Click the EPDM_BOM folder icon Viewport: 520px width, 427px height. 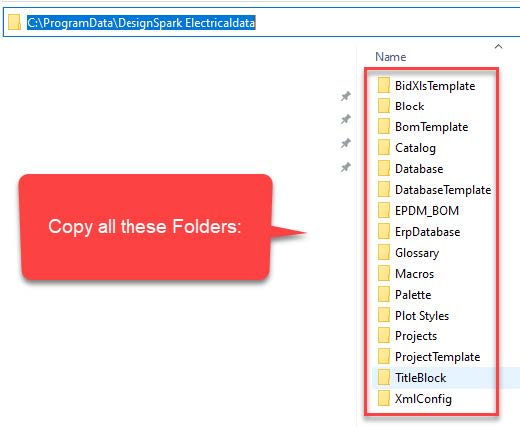[384, 210]
